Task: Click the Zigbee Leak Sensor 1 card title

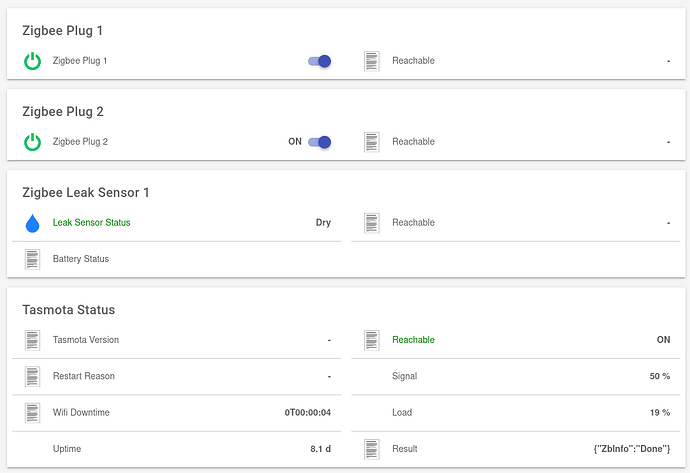Action: tap(92, 192)
